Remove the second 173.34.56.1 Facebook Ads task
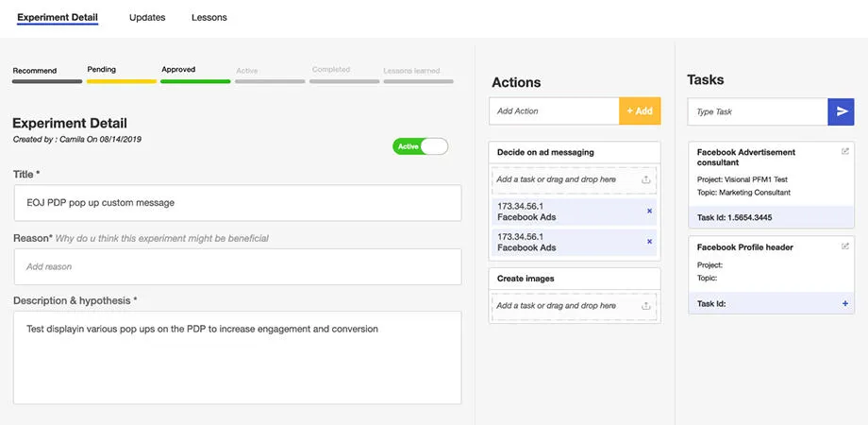This screenshot has height=425, width=868. click(649, 242)
